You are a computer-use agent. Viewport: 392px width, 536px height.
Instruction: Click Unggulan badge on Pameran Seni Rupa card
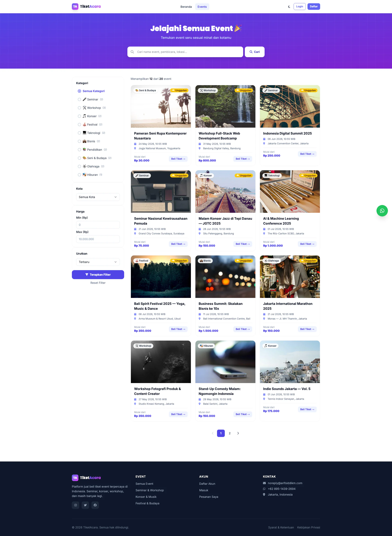(179, 90)
